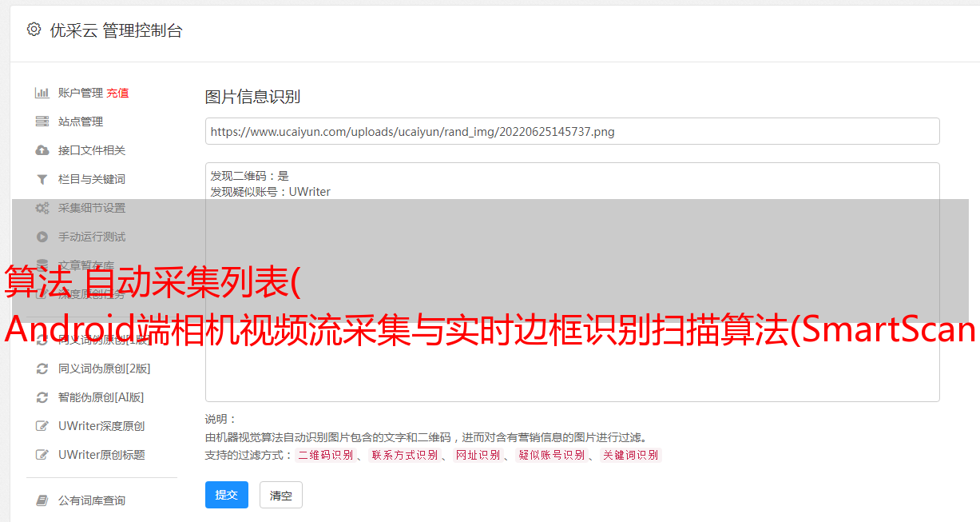Open 智能伪原创[AI版] in the sidebar

click(101, 397)
